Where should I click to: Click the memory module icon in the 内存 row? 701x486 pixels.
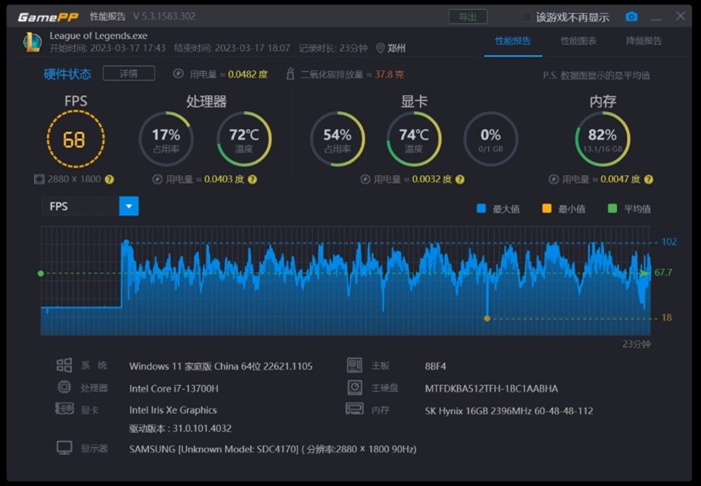point(355,409)
